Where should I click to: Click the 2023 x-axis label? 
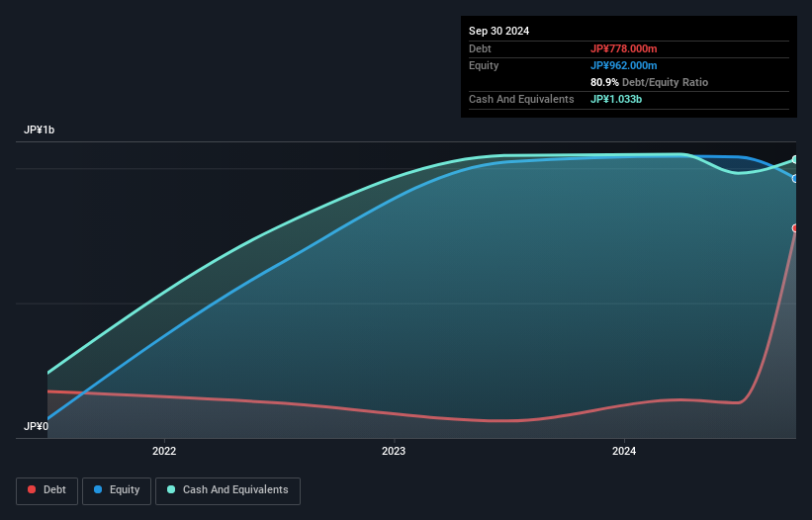[x=394, y=451]
